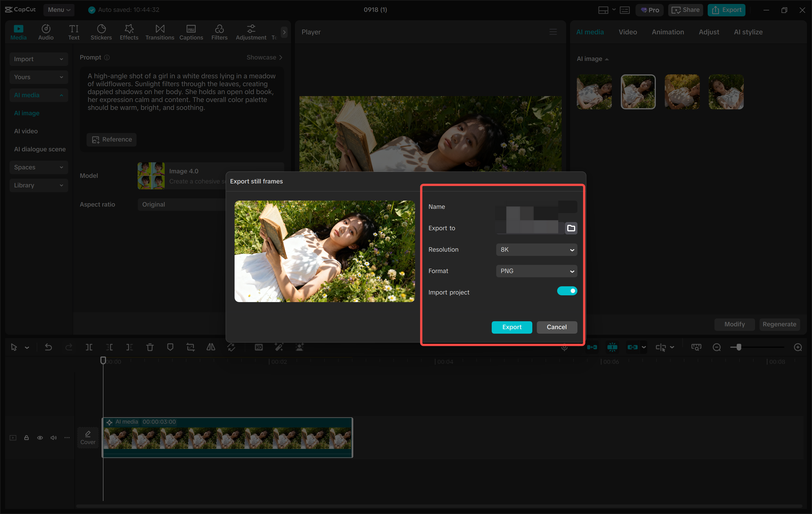Open the Effects panel
The image size is (812, 514).
tap(129, 32)
